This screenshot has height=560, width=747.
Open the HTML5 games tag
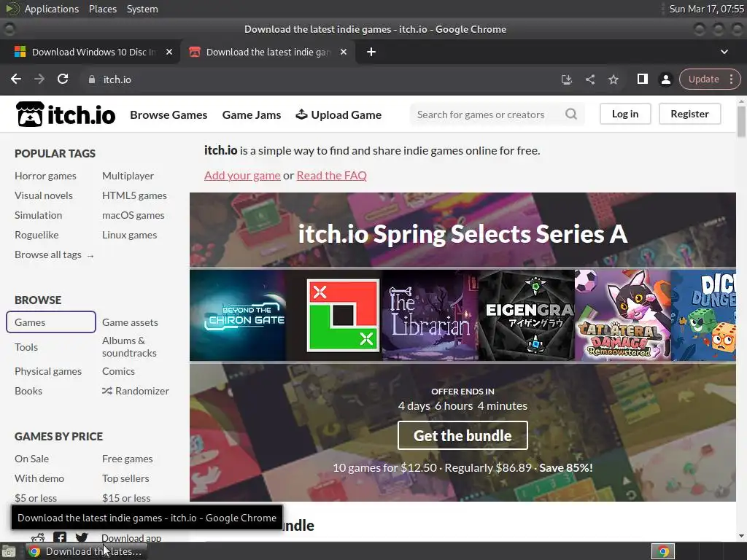[x=134, y=195]
